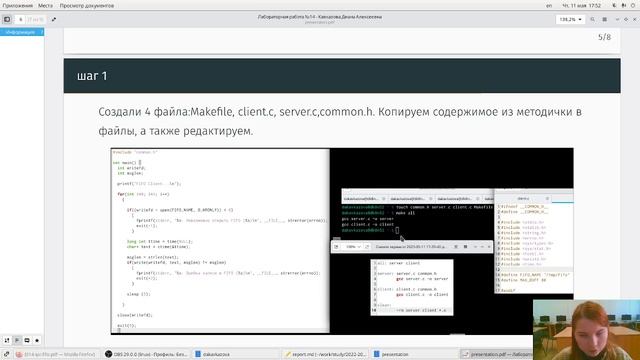This screenshot has height=360, width=640.
Task: Click the embedded code screenshot image
Action: [x=342, y=241]
